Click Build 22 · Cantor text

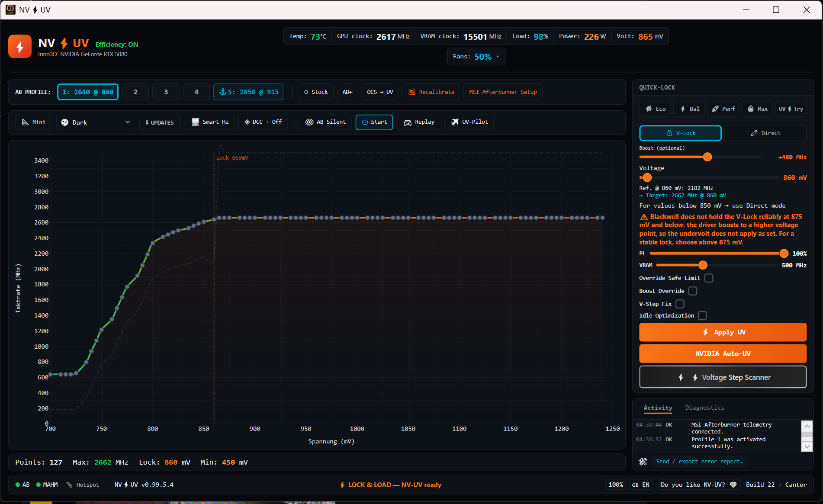pyautogui.click(x=776, y=485)
